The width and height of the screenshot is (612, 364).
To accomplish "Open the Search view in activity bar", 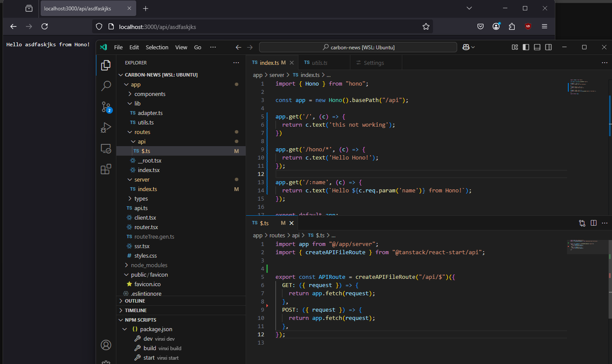I will pos(106,86).
